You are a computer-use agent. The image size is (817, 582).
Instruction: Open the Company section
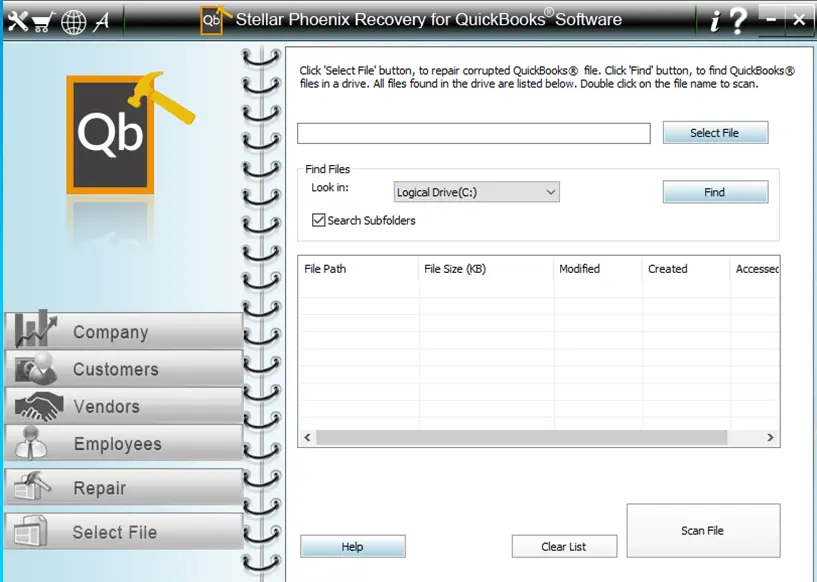[x=124, y=331]
